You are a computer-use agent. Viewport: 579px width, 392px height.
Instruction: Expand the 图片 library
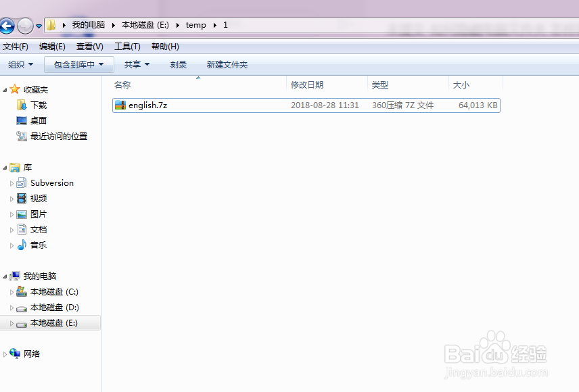point(11,214)
